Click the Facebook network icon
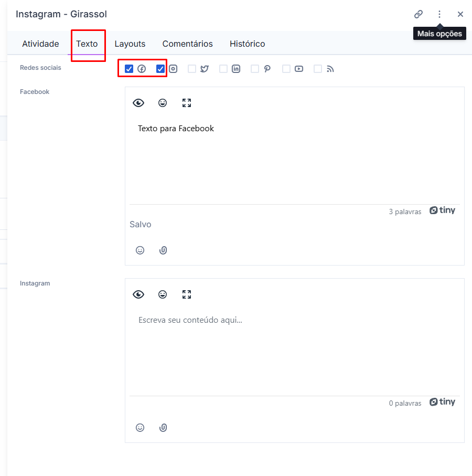 [x=142, y=69]
